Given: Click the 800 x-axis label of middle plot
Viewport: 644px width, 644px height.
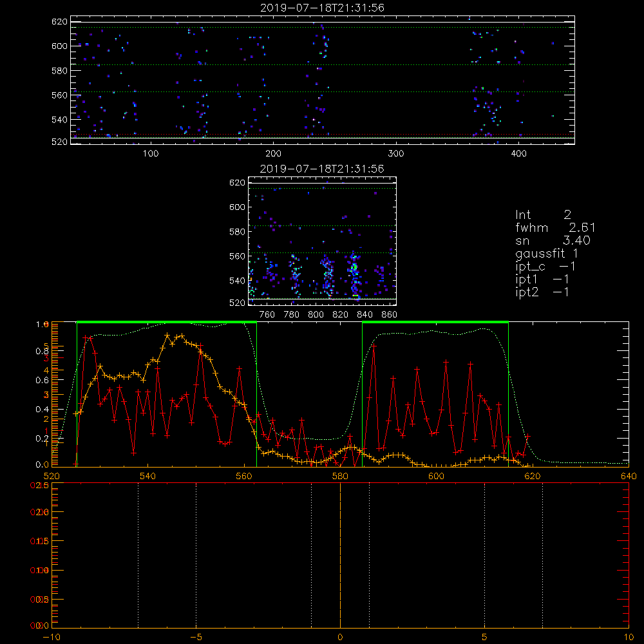Looking at the screenshot, I should point(316,315).
